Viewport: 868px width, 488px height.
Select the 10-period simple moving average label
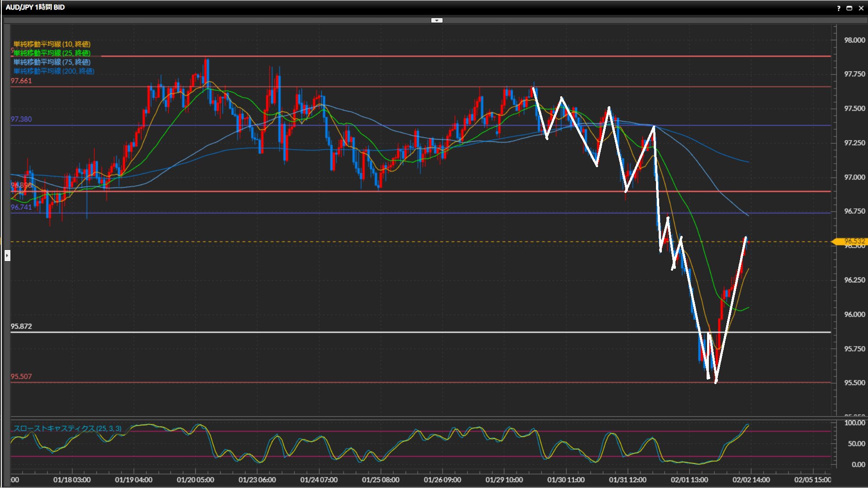tap(52, 44)
